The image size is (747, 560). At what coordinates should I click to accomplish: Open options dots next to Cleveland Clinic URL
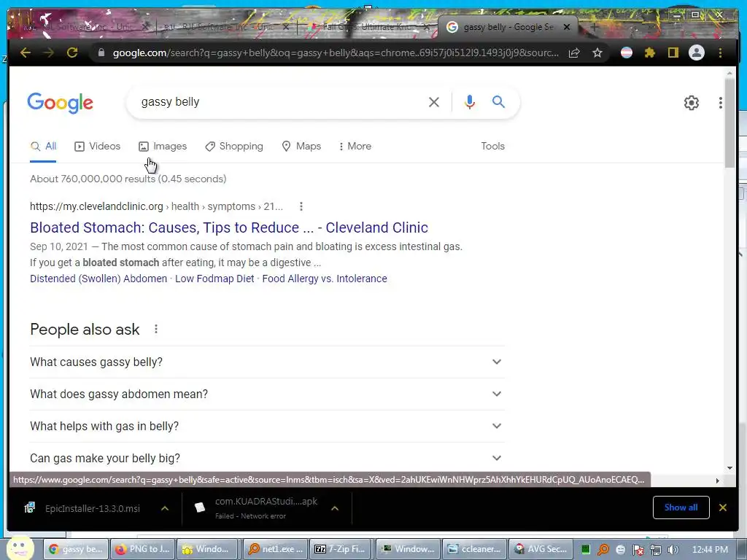[x=301, y=206]
